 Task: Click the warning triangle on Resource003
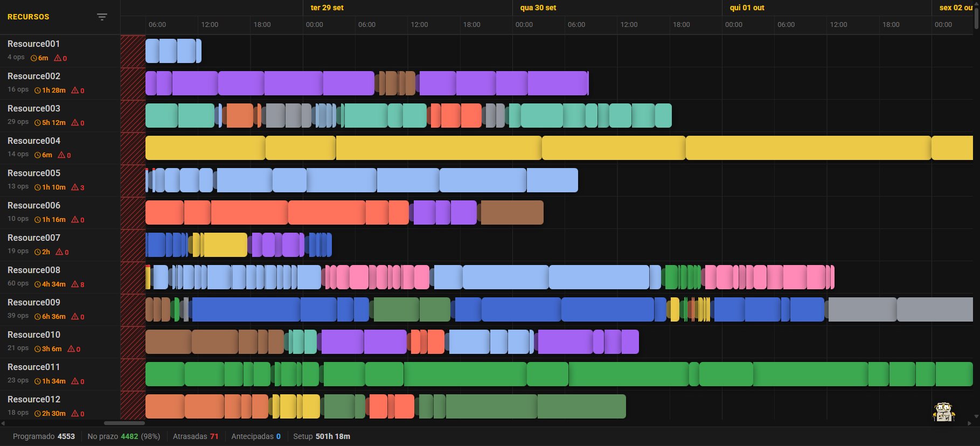click(75, 123)
